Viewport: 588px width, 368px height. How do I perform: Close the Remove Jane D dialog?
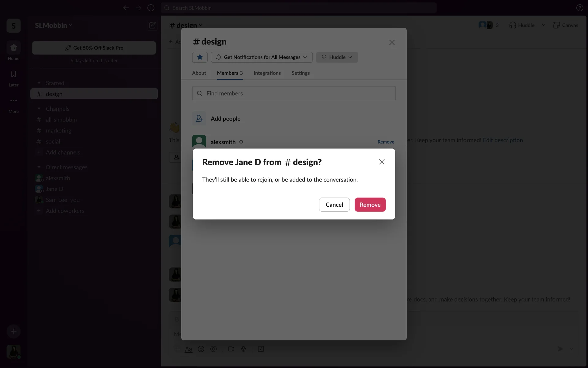point(381,162)
